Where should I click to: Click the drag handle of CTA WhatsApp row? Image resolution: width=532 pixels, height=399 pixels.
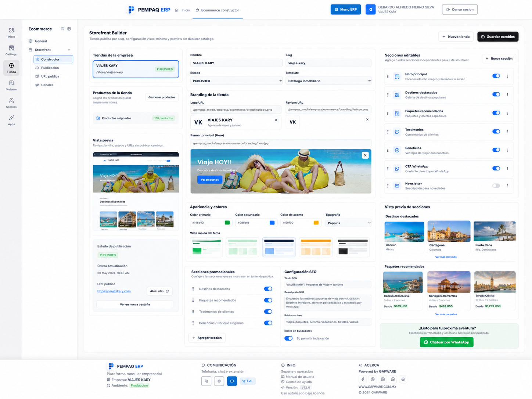(x=388, y=169)
